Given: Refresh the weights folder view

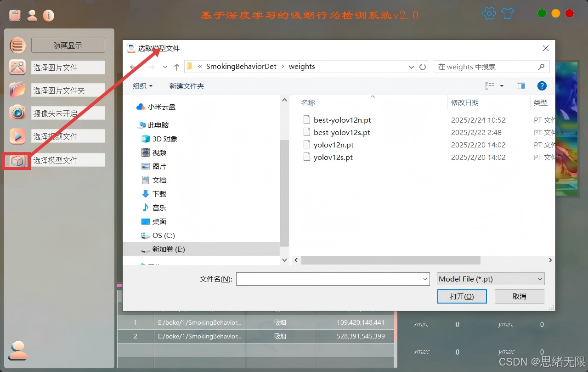Looking at the screenshot, I should point(423,67).
